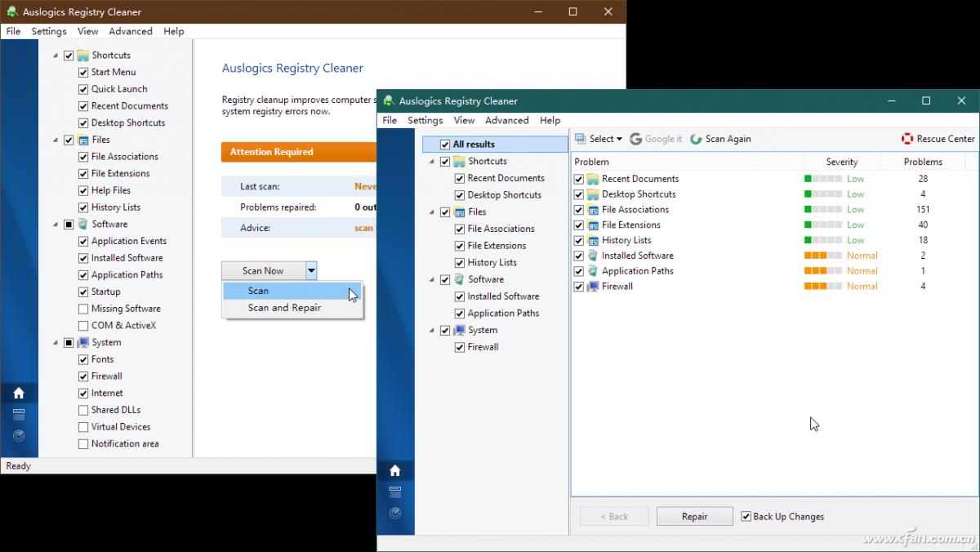Choose Scan and Repair menu option
The height and width of the screenshot is (552, 980).
[x=292, y=308]
